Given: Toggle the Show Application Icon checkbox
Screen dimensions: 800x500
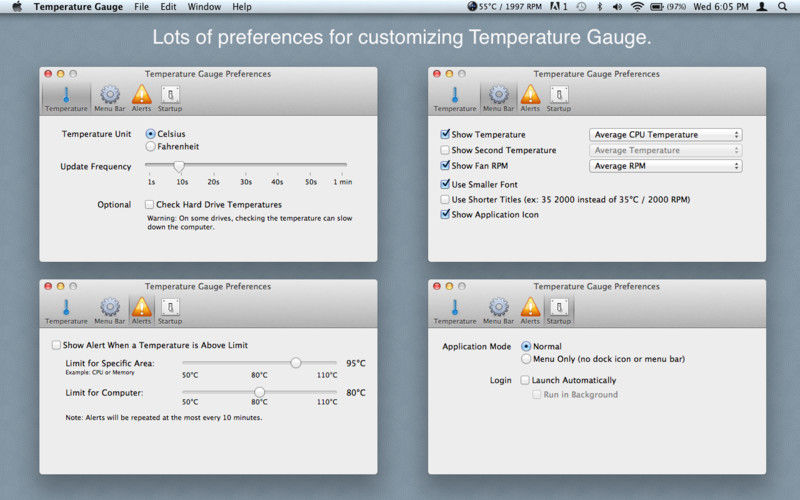Looking at the screenshot, I should 445,214.
